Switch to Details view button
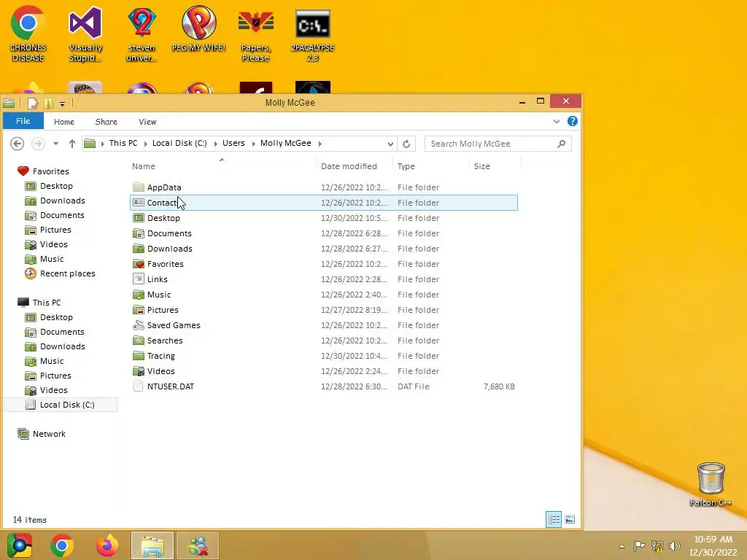747x560 pixels. point(554,519)
